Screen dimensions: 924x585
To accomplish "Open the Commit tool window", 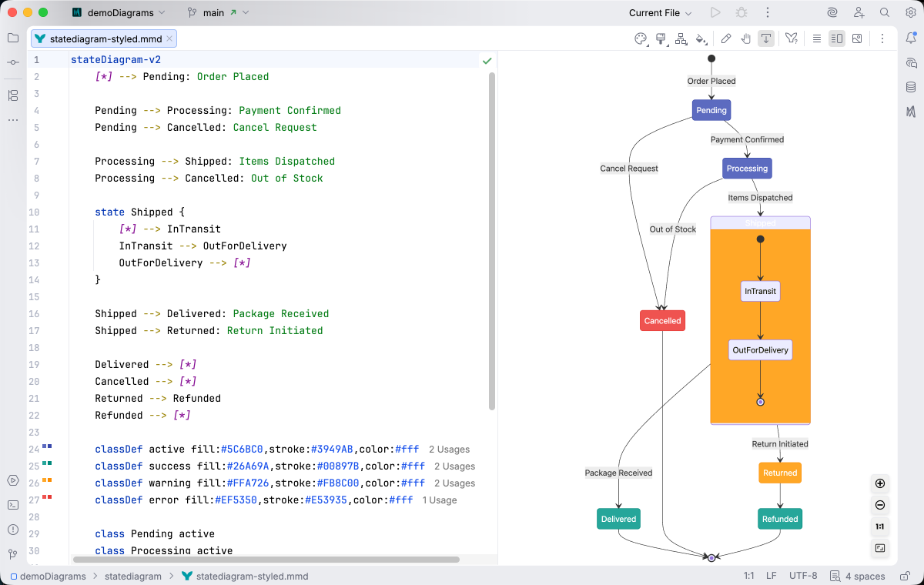I will pos(13,62).
